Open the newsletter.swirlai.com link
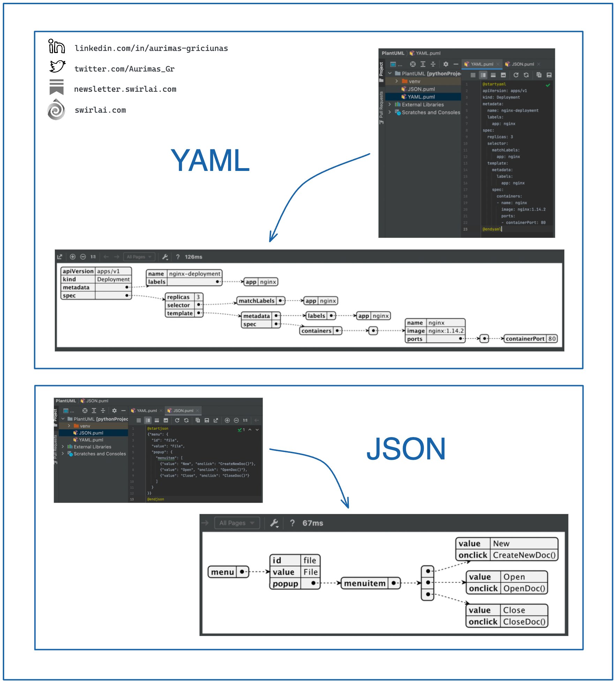 tap(125, 89)
